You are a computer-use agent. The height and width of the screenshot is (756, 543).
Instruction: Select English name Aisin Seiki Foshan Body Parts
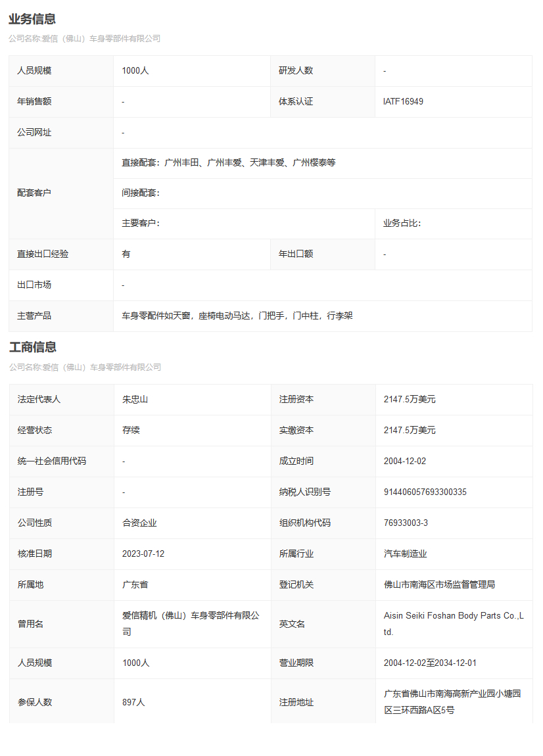[454, 623]
